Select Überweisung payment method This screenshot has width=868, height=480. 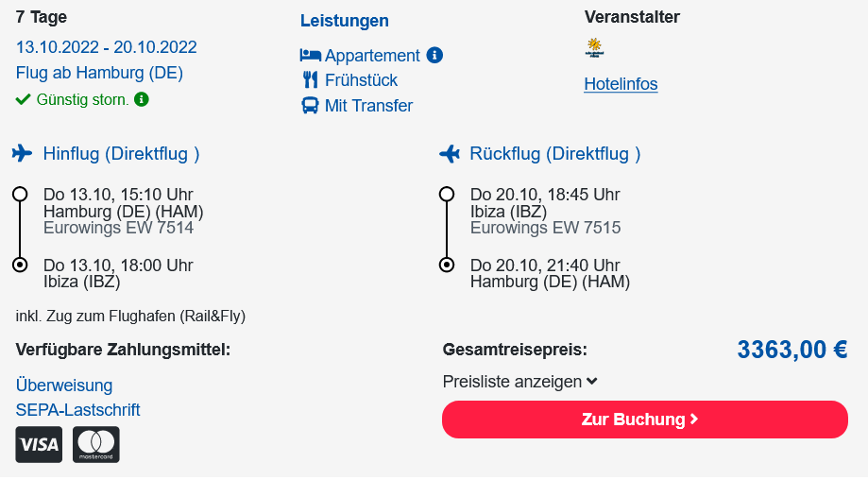pos(64,386)
